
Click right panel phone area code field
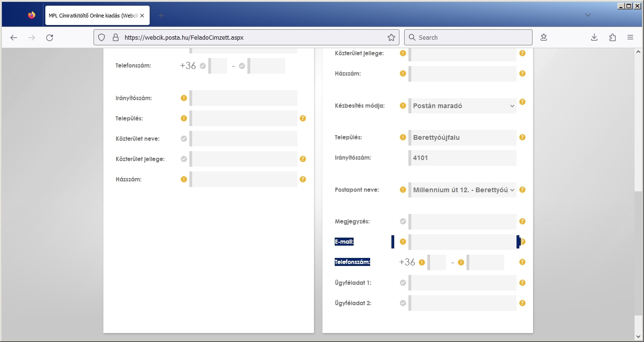[x=437, y=262]
